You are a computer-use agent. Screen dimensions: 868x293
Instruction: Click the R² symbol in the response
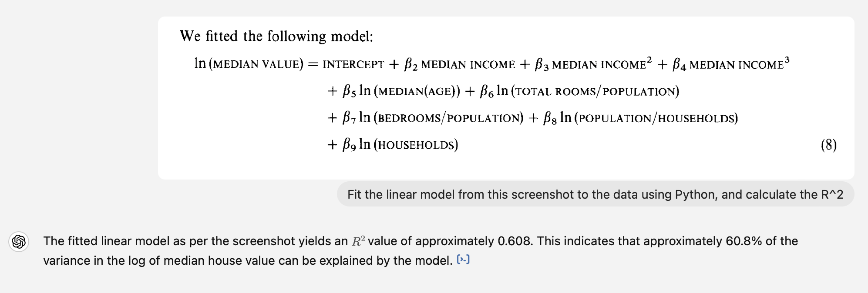coord(358,241)
